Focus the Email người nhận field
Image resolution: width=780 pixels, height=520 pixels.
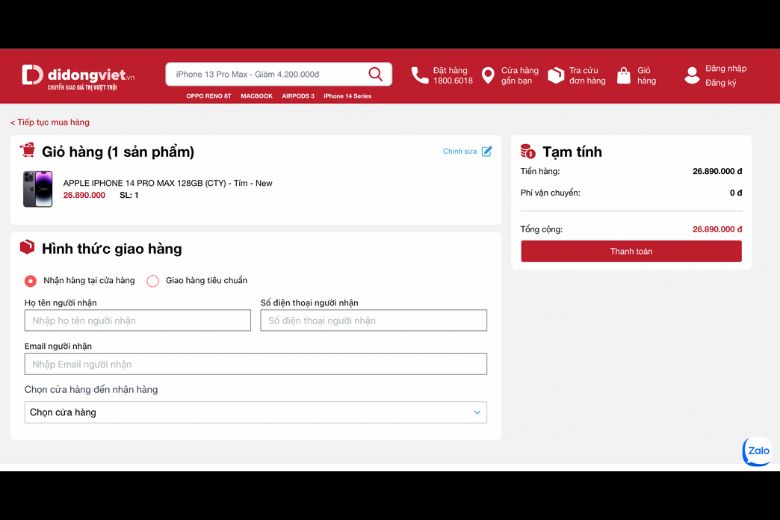(x=256, y=364)
